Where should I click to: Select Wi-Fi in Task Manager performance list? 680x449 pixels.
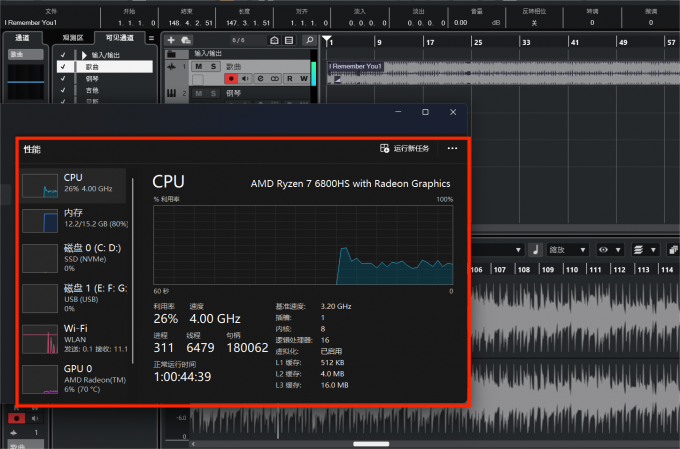(x=75, y=339)
